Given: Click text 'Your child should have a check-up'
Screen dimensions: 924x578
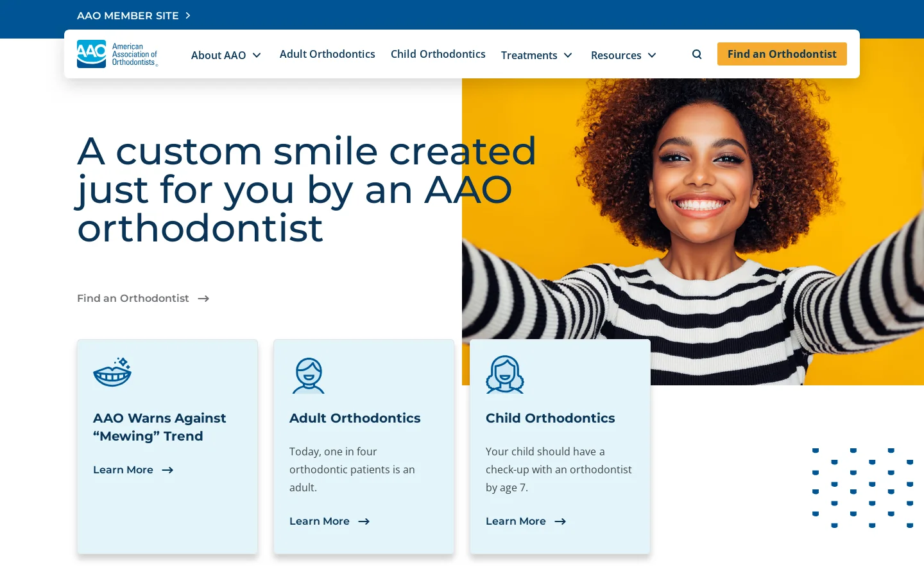Looking at the screenshot, I should point(559,469).
